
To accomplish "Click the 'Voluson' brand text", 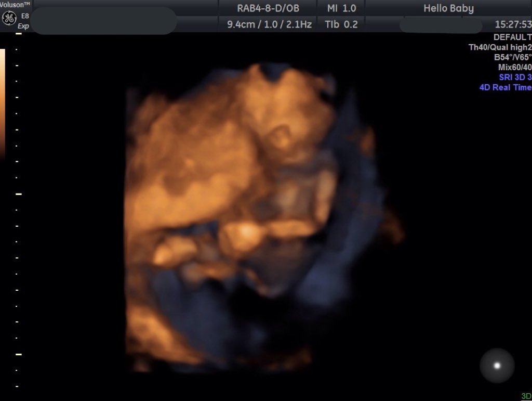I will click(15, 4).
